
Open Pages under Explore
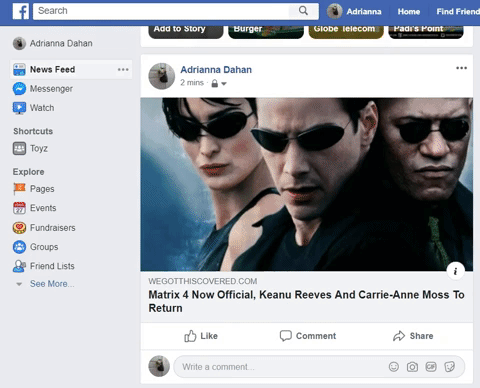[x=42, y=189]
